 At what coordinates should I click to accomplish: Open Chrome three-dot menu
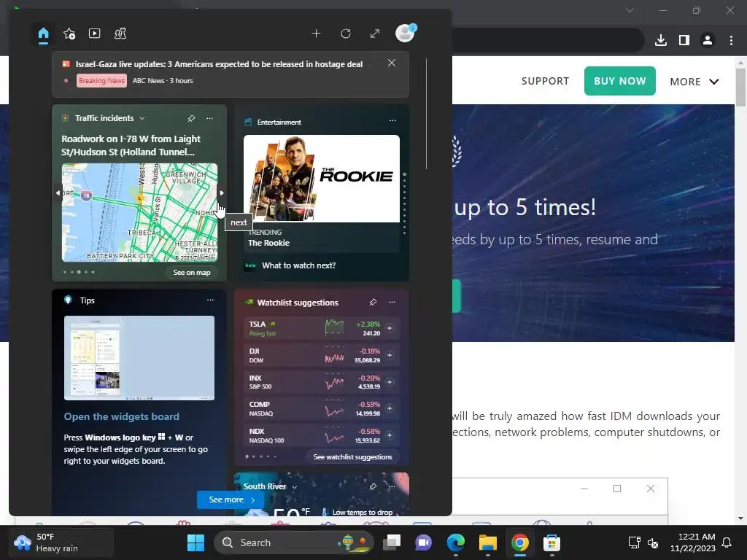point(731,40)
